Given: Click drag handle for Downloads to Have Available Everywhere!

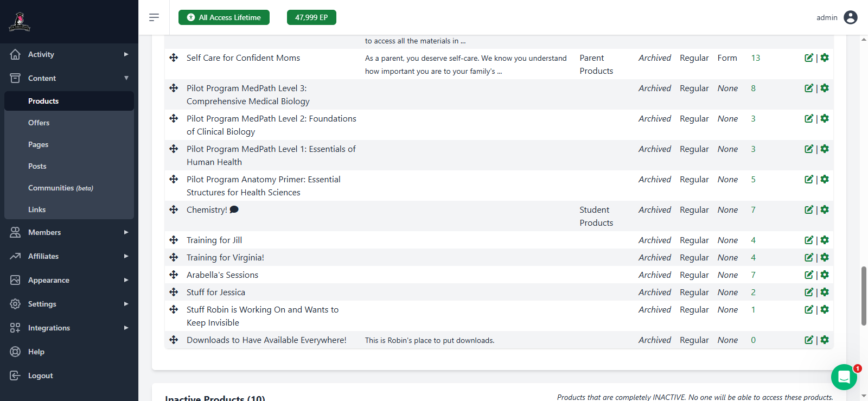Looking at the screenshot, I should tap(174, 340).
